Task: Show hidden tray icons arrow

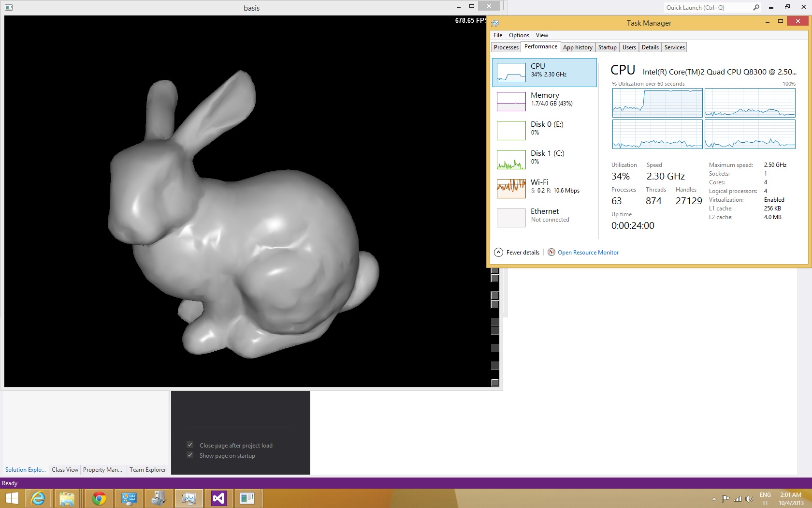Action: [x=714, y=499]
